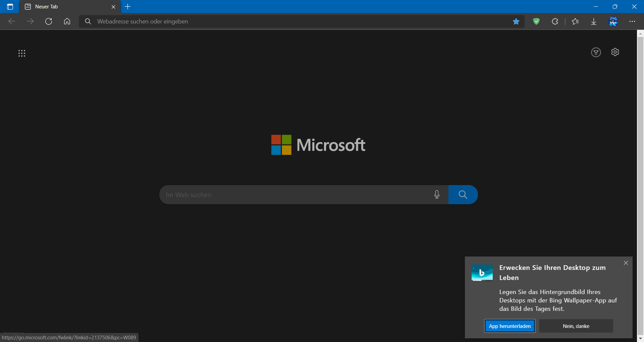Image resolution: width=644 pixels, height=342 pixels.
Task: Open the home page icon
Action: coord(67,21)
